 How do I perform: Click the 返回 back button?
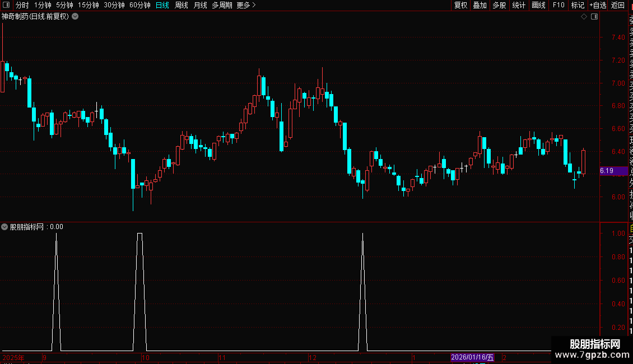[618, 5]
